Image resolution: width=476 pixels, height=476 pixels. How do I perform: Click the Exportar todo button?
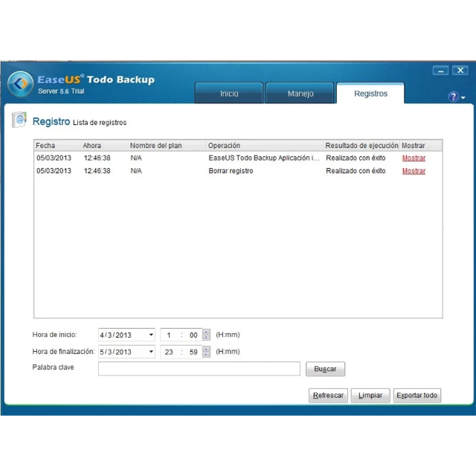coord(416,396)
